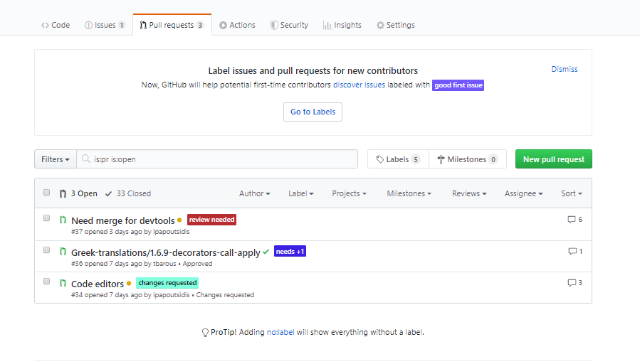Click the comment icon on the Greek-translations PR
Viewport: 640px width, 364px height.
(572, 252)
